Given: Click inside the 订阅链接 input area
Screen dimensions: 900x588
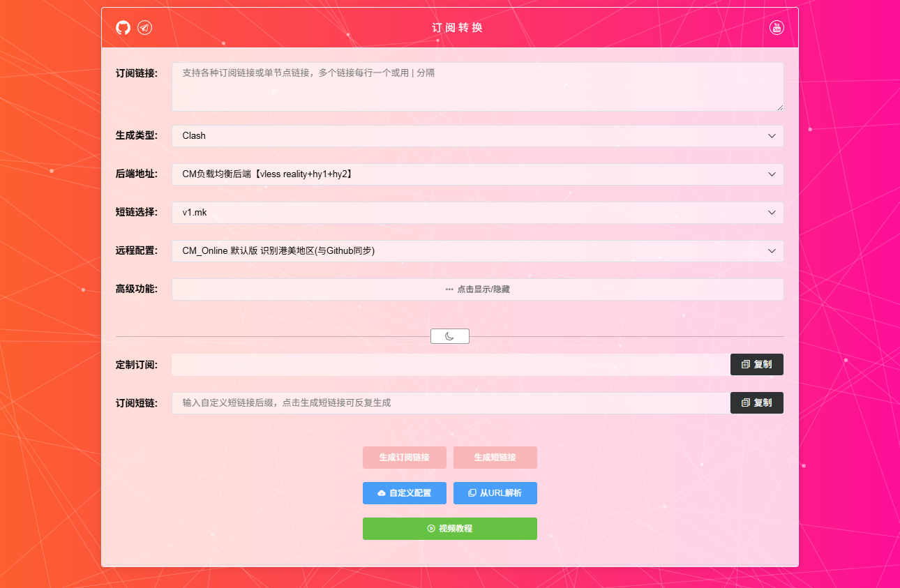Looking at the screenshot, I should [477, 85].
